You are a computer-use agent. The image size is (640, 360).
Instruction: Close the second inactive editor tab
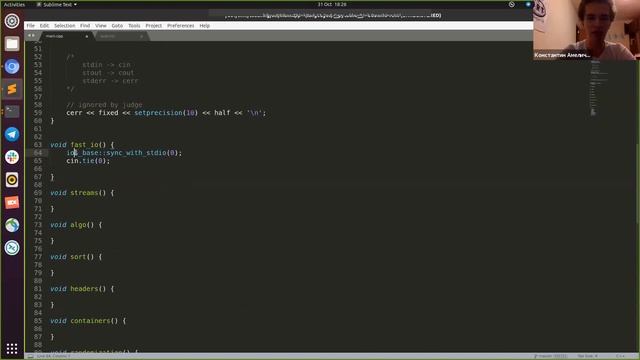pos(141,36)
